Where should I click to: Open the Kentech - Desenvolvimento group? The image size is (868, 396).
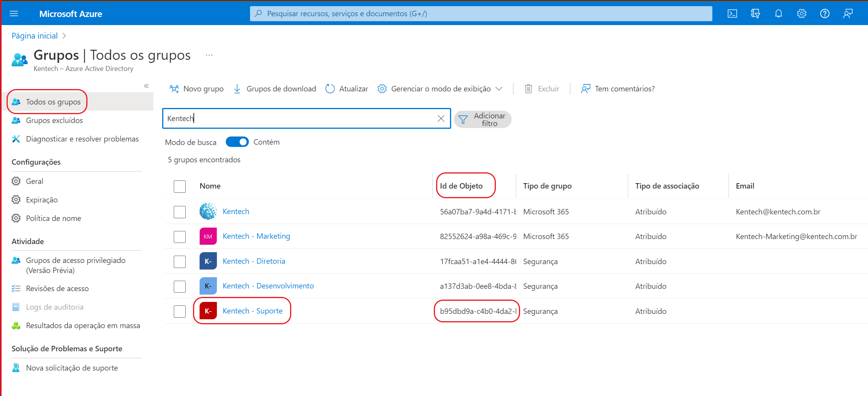click(268, 286)
